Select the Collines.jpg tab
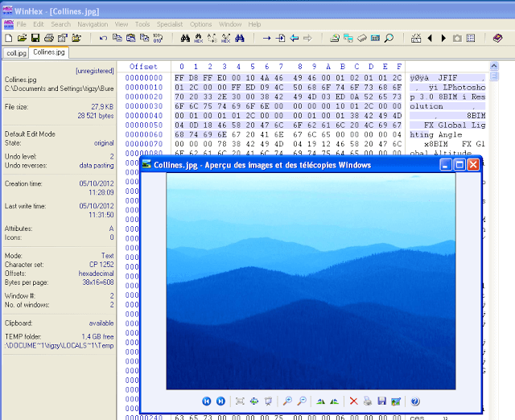 pos(49,52)
